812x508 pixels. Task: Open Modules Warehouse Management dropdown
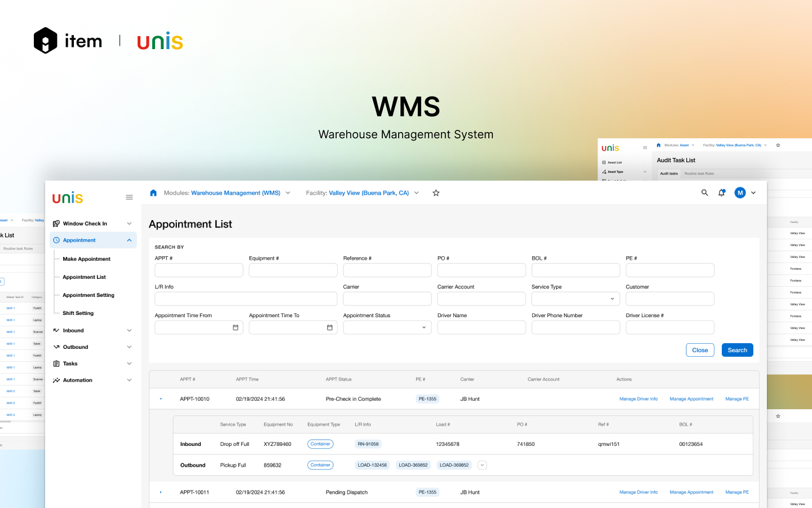click(x=288, y=192)
